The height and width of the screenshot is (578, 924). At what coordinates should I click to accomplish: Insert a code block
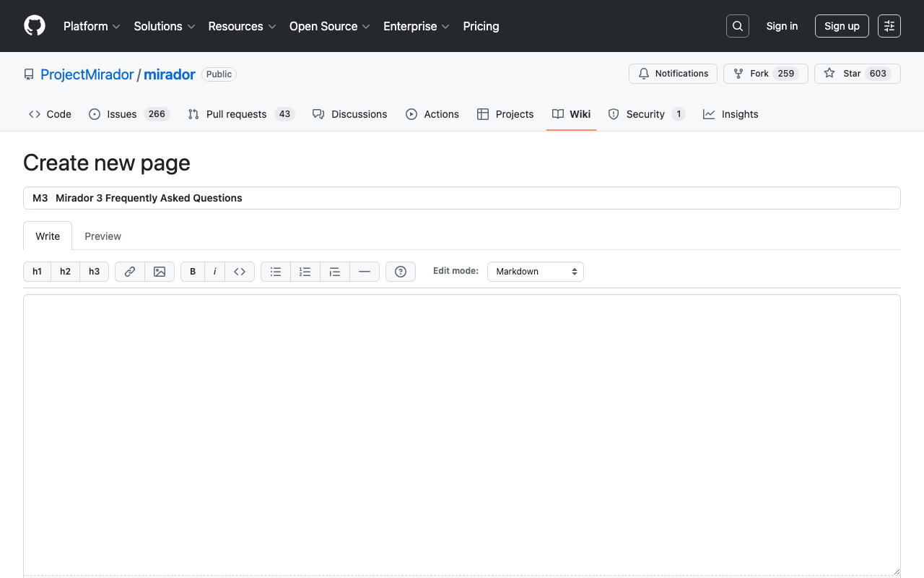point(240,271)
